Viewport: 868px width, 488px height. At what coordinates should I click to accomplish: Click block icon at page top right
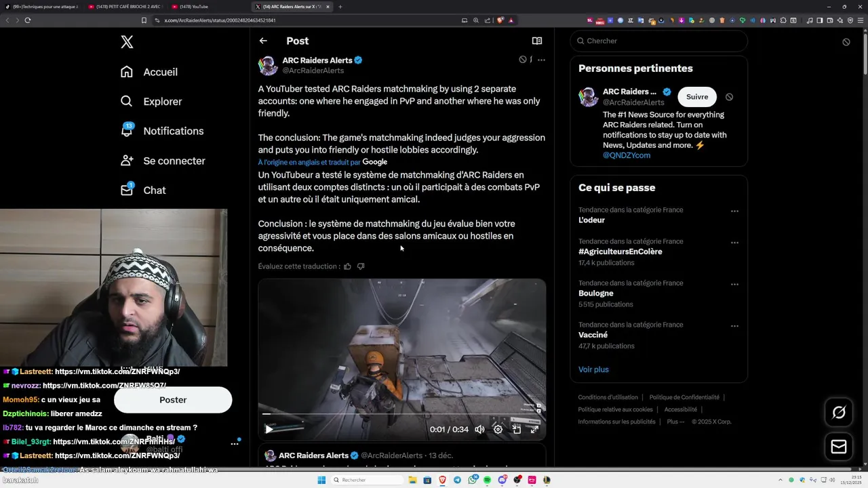[x=846, y=42]
